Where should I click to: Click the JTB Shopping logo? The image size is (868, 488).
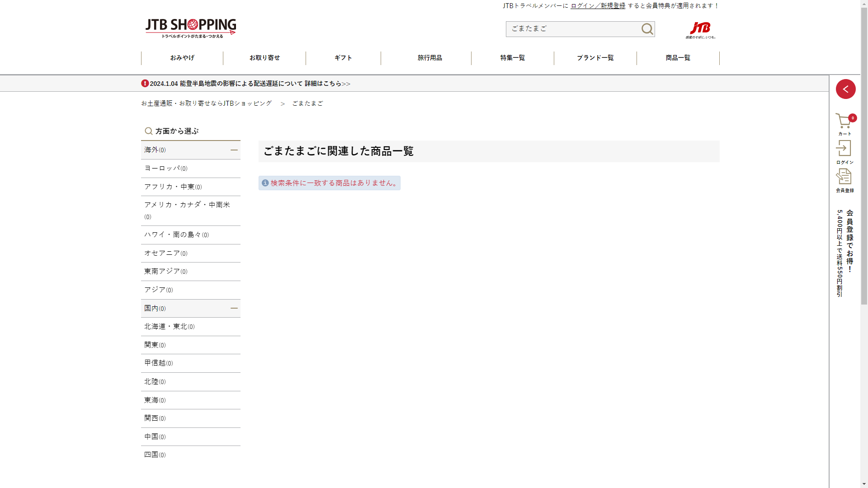pos(190,28)
